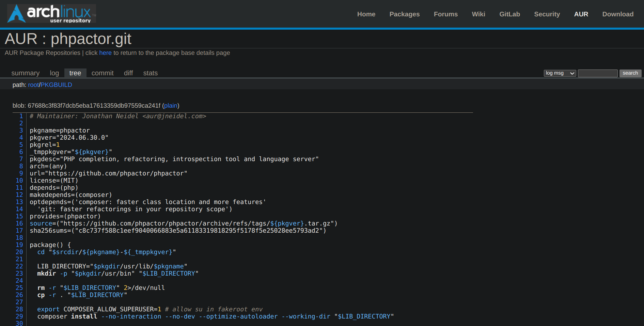The width and height of the screenshot is (644, 326).
Task: Click the pkgver="2024.06.30.0" line
Action: pyautogui.click(x=69, y=138)
